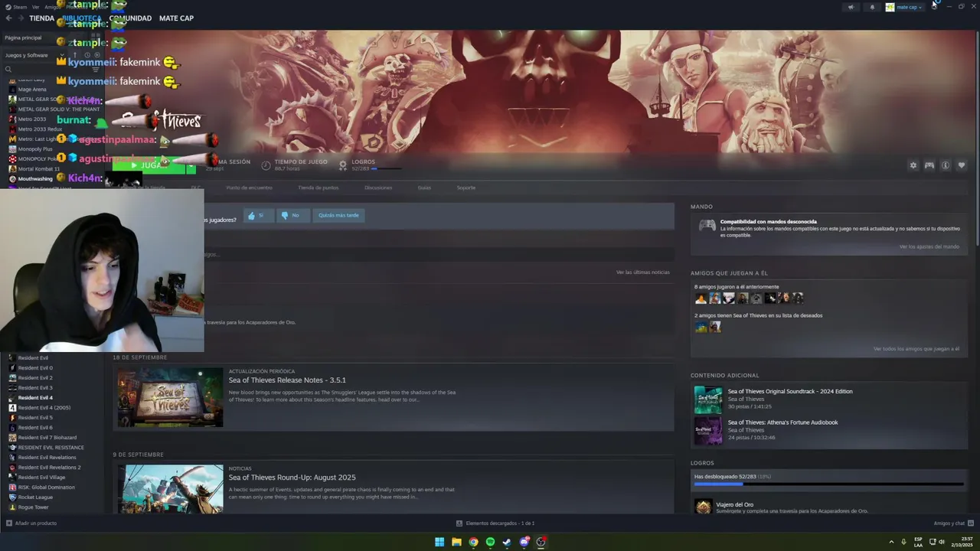Open Athena's Fortune Audiobook entry
This screenshot has height=551, width=980.
pos(782,422)
